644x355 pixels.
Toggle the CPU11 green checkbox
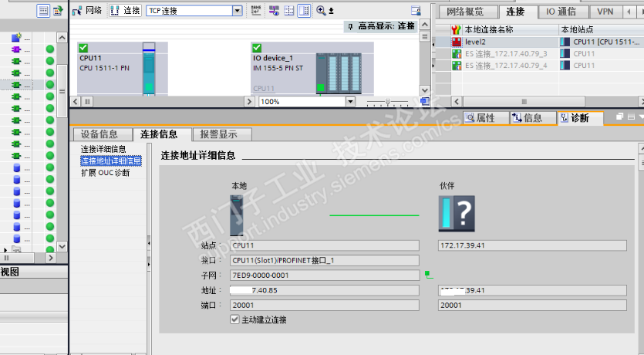coord(83,48)
